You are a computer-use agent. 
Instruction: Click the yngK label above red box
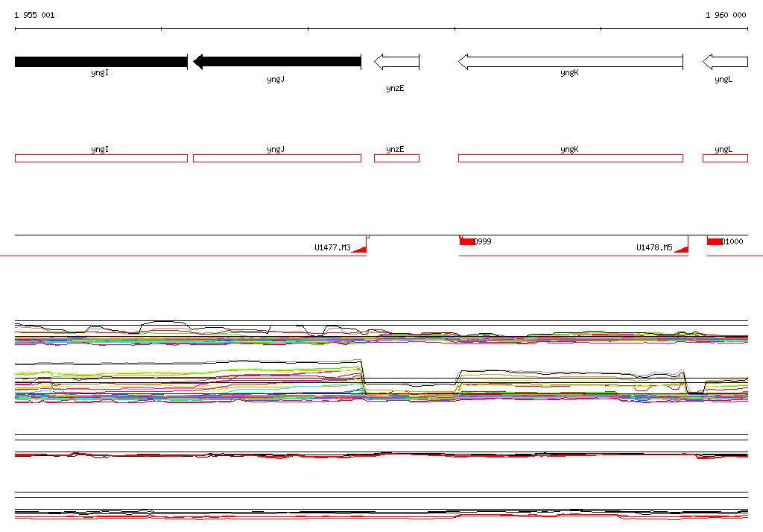[x=569, y=150]
